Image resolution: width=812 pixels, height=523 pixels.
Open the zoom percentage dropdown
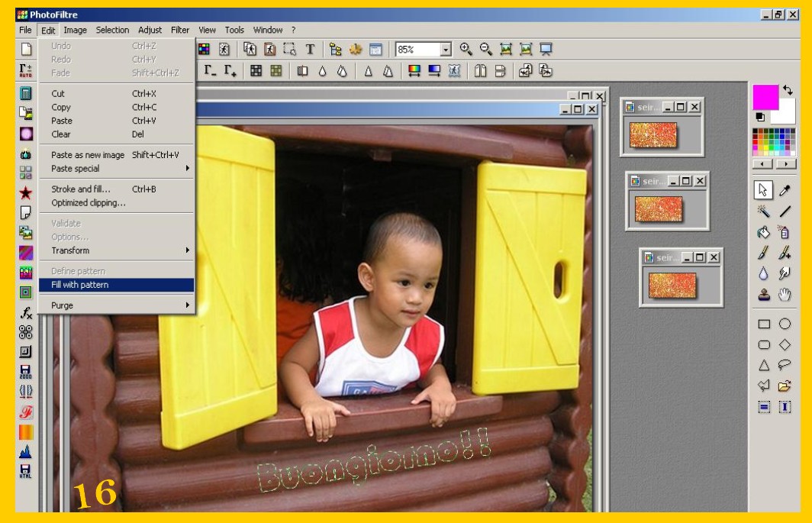click(446, 50)
